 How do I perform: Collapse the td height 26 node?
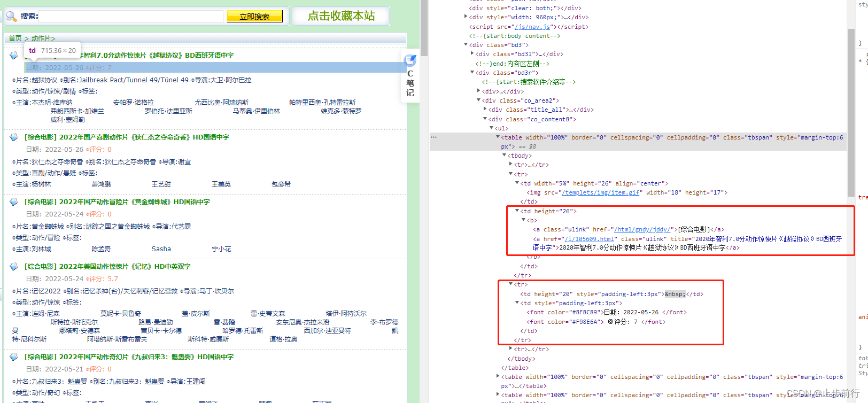(x=517, y=211)
